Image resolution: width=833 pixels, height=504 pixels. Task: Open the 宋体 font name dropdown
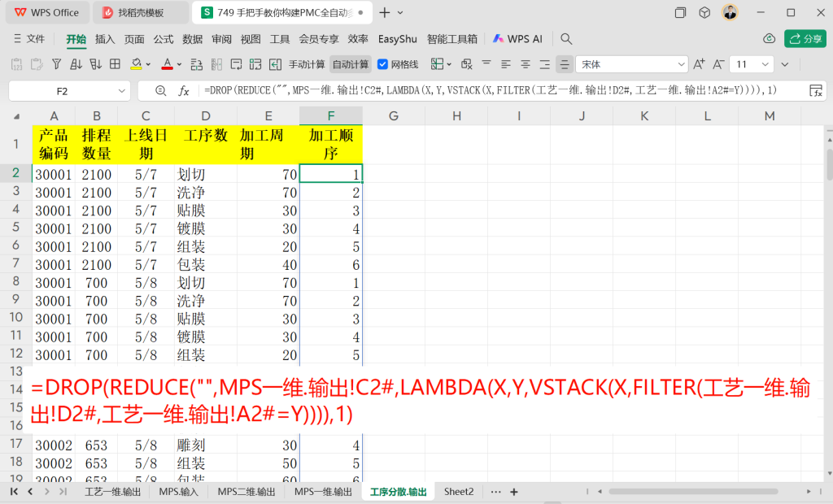(x=681, y=64)
